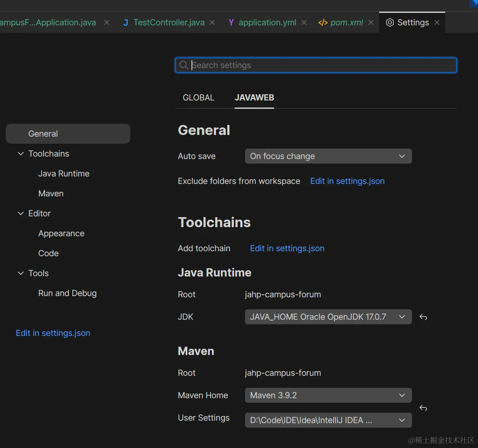Open the Auto save dropdown
The image size is (478, 448).
click(328, 156)
